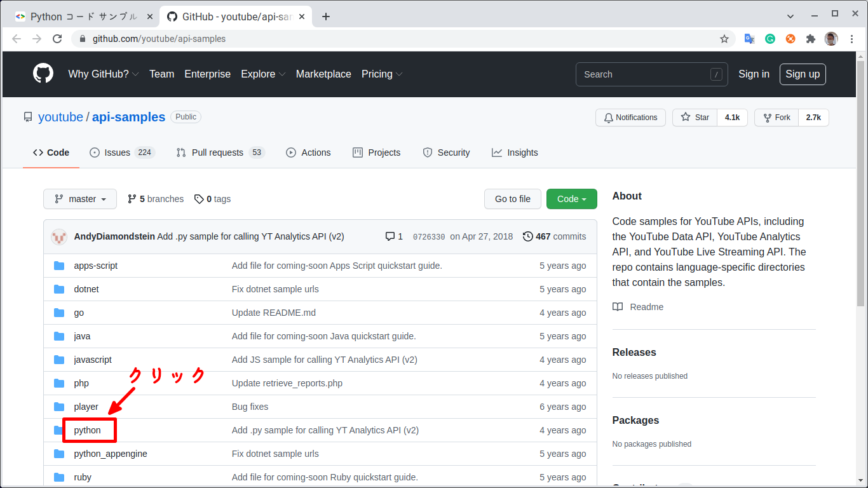
Task: Expand the Explore navigation menu
Action: (x=263, y=74)
